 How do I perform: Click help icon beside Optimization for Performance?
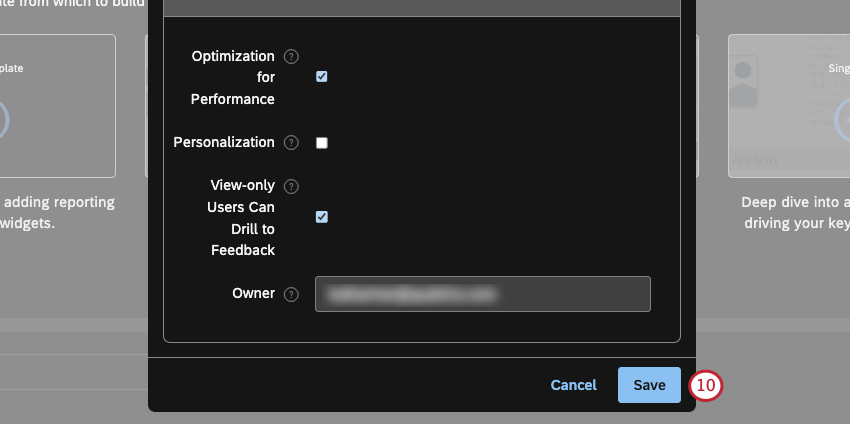[291, 57]
